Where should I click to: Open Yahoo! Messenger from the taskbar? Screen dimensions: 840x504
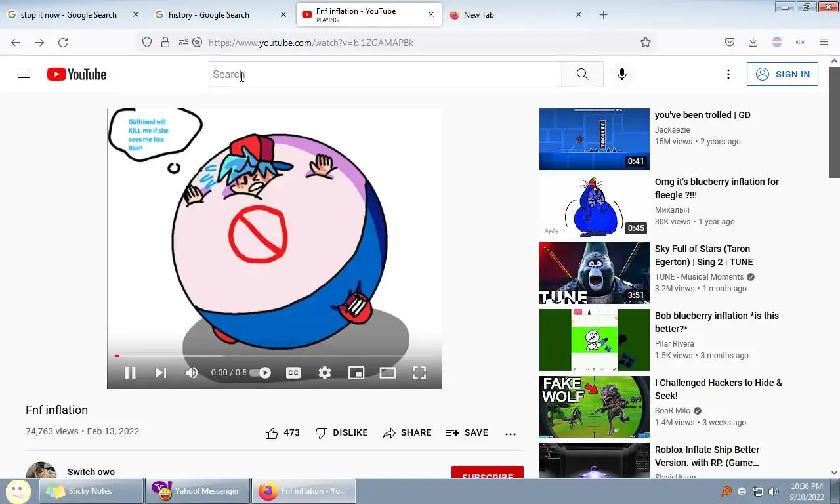197,491
